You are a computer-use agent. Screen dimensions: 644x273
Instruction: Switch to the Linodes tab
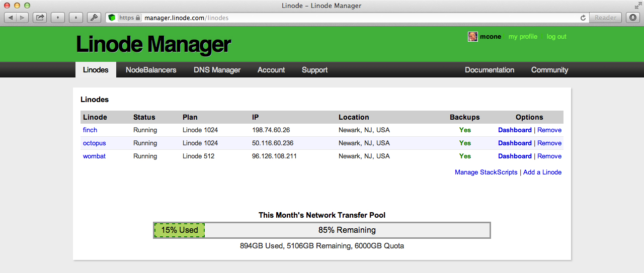pos(96,70)
